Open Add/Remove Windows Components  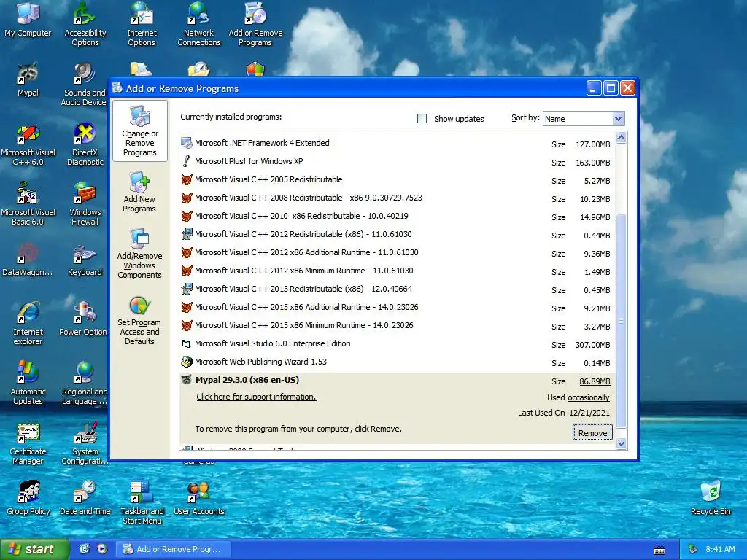pos(139,253)
